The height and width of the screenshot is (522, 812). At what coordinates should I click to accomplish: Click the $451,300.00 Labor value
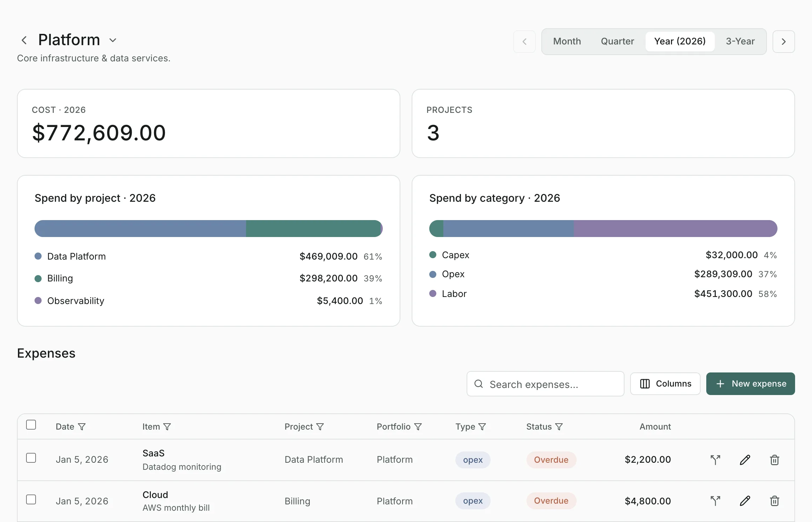point(723,294)
